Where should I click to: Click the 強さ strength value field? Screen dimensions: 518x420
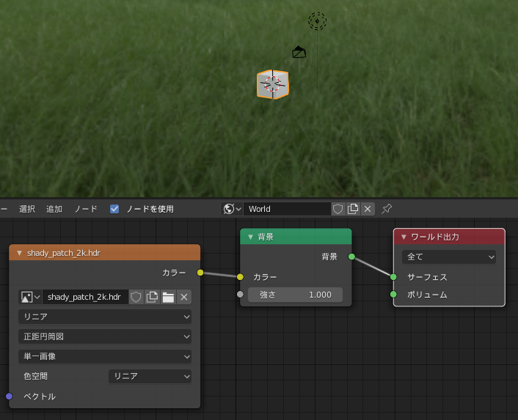(296, 295)
